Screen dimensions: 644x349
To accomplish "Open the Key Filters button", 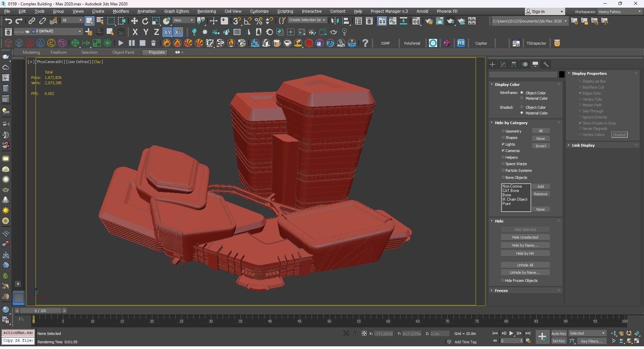I will click(x=592, y=341).
